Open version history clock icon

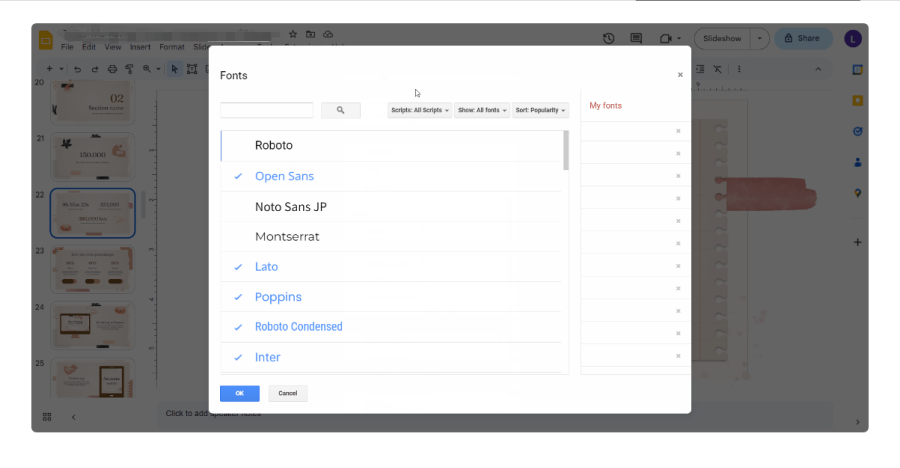point(609,39)
